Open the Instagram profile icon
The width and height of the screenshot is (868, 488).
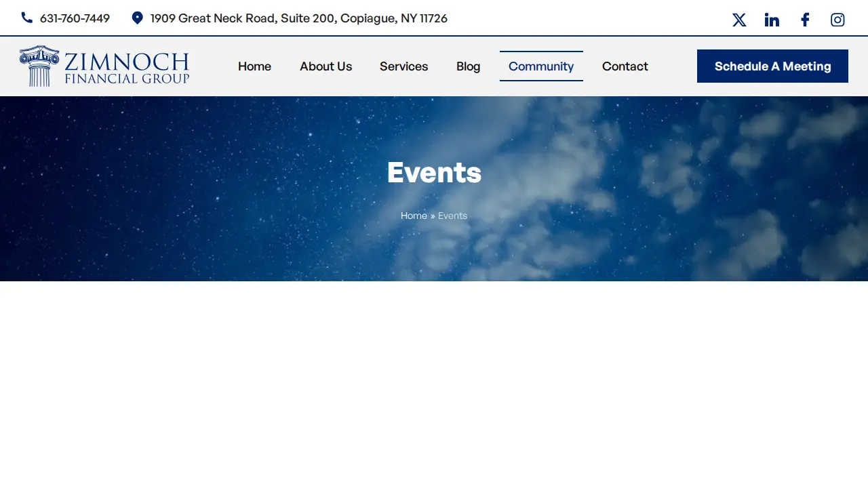837,20
